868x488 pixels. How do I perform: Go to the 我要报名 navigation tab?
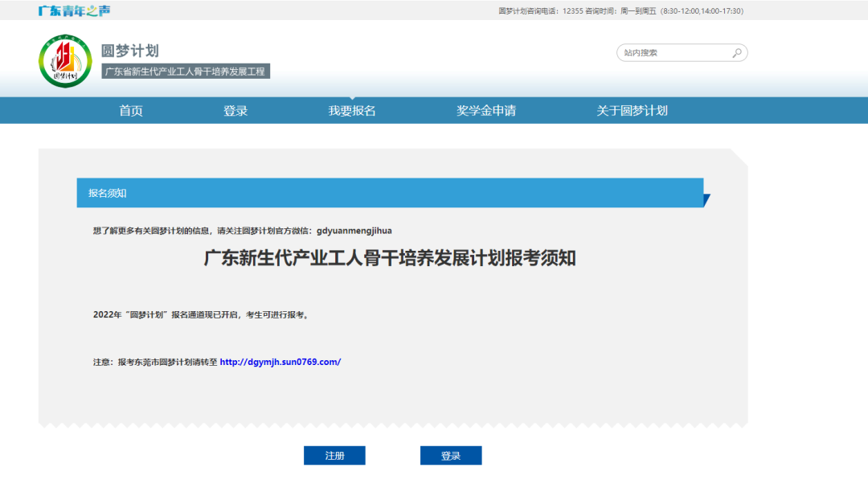[x=352, y=111]
